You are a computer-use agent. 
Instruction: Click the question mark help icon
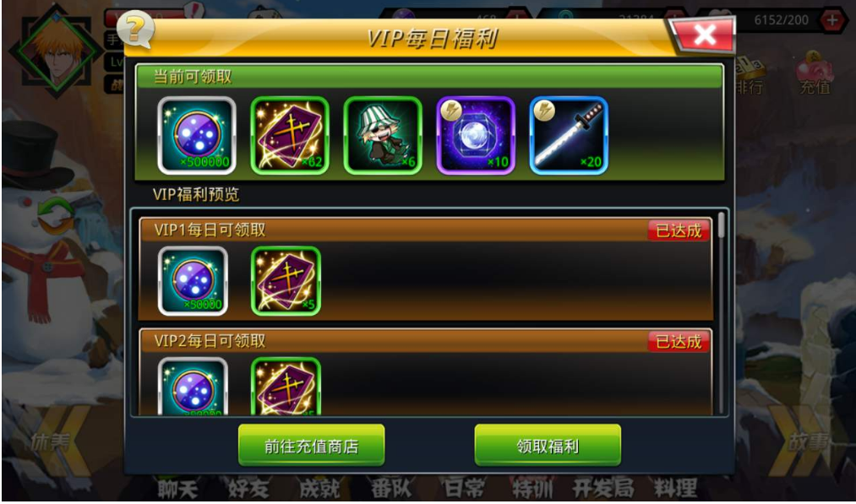pos(135,30)
